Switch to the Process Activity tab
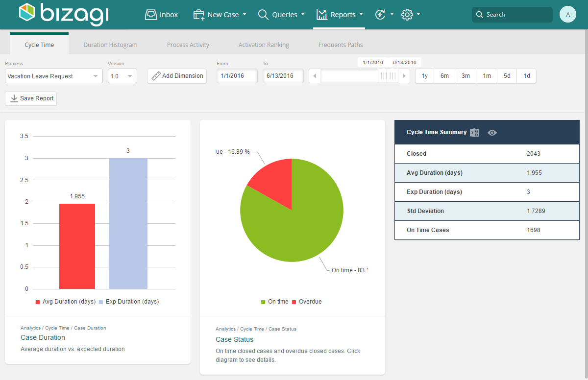 pyautogui.click(x=188, y=45)
